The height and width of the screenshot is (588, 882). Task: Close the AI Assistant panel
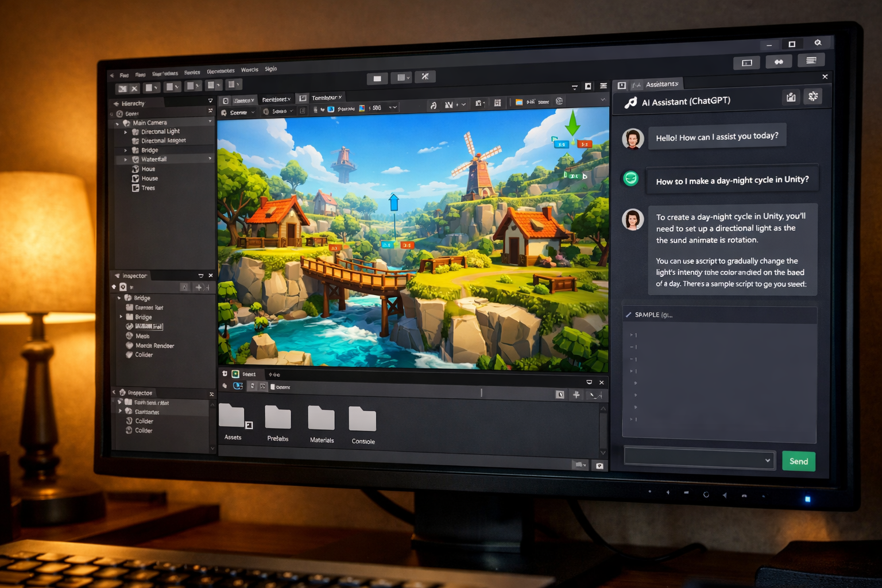825,77
